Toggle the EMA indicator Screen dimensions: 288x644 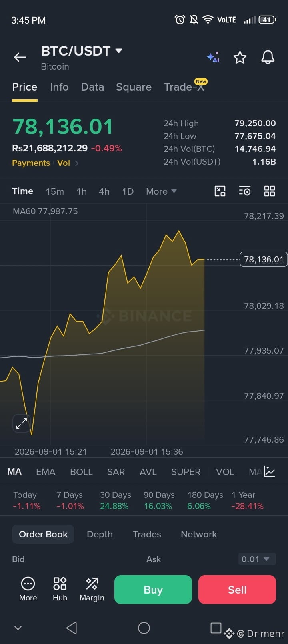pos(46,472)
